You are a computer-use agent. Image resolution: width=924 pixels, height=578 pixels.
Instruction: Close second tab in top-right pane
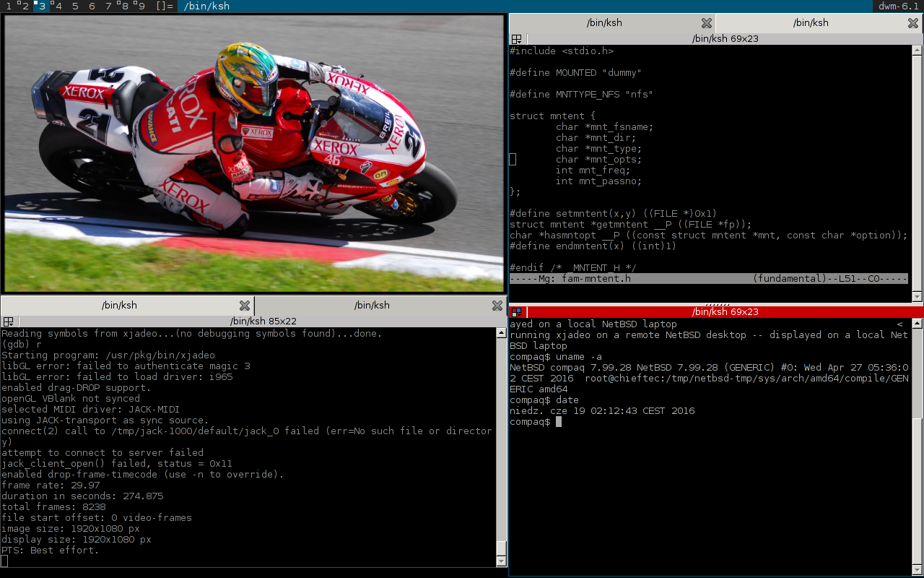[x=913, y=23]
